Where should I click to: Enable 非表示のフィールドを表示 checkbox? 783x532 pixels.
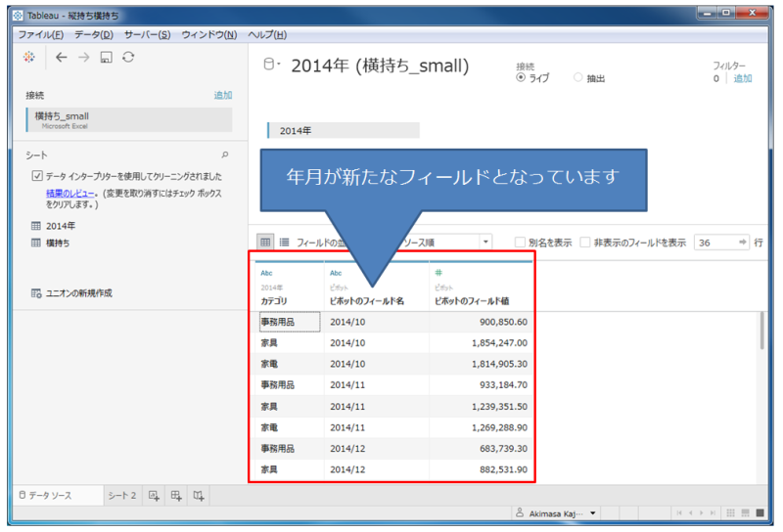tap(584, 243)
